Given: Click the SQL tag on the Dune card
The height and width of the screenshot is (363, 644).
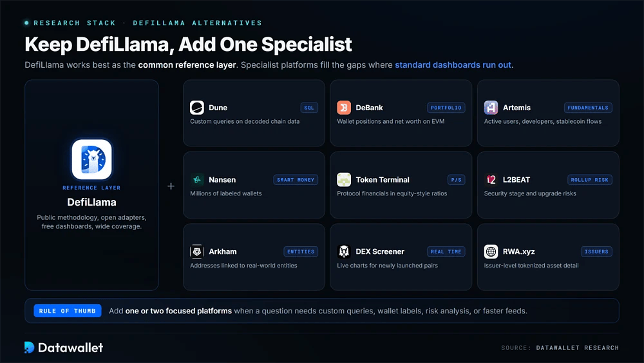Looking at the screenshot, I should tap(309, 108).
